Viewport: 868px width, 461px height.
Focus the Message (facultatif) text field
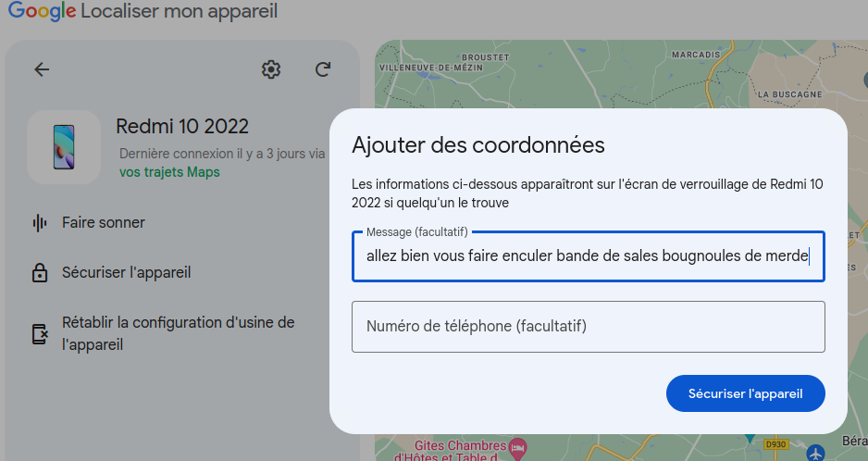coord(588,256)
